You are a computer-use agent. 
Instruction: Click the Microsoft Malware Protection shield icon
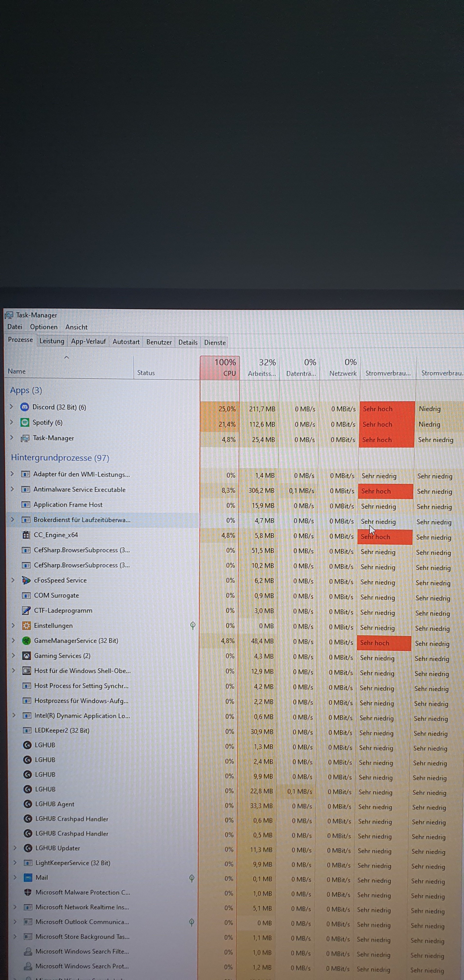[x=28, y=892]
